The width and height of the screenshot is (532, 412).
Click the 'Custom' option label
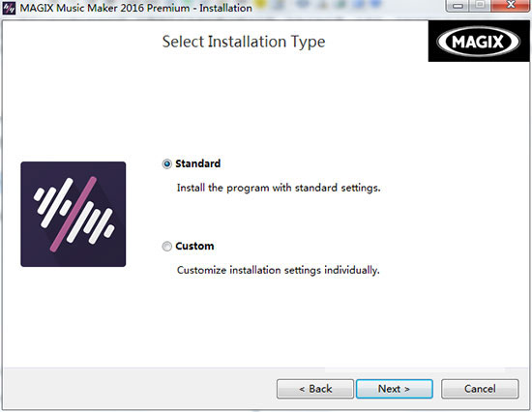[x=194, y=246]
